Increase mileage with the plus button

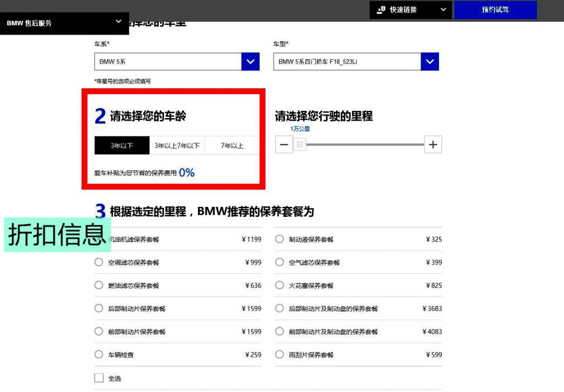coord(433,145)
